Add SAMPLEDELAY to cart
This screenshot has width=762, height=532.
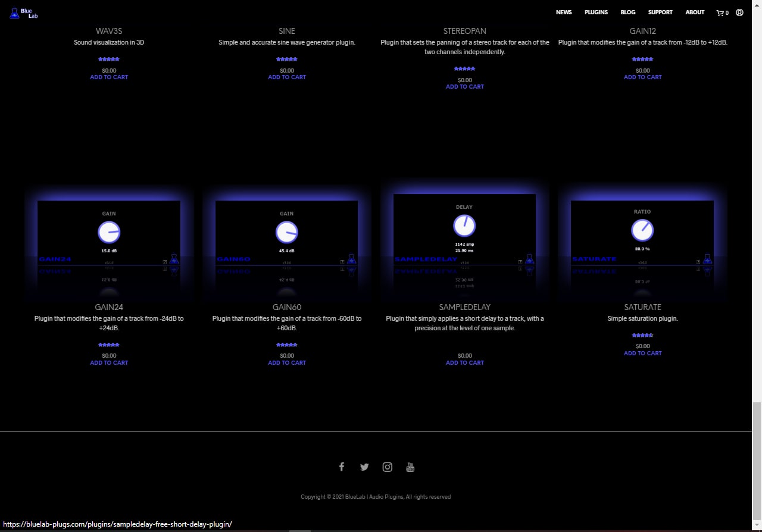pyautogui.click(x=465, y=363)
